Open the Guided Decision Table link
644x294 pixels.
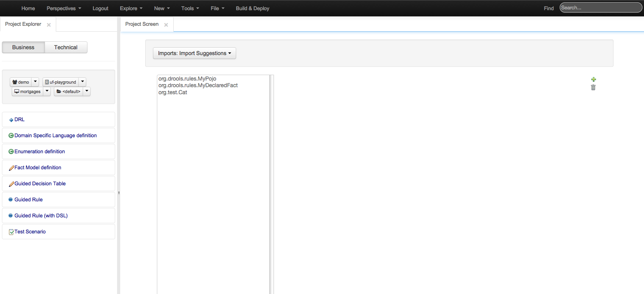click(40, 184)
